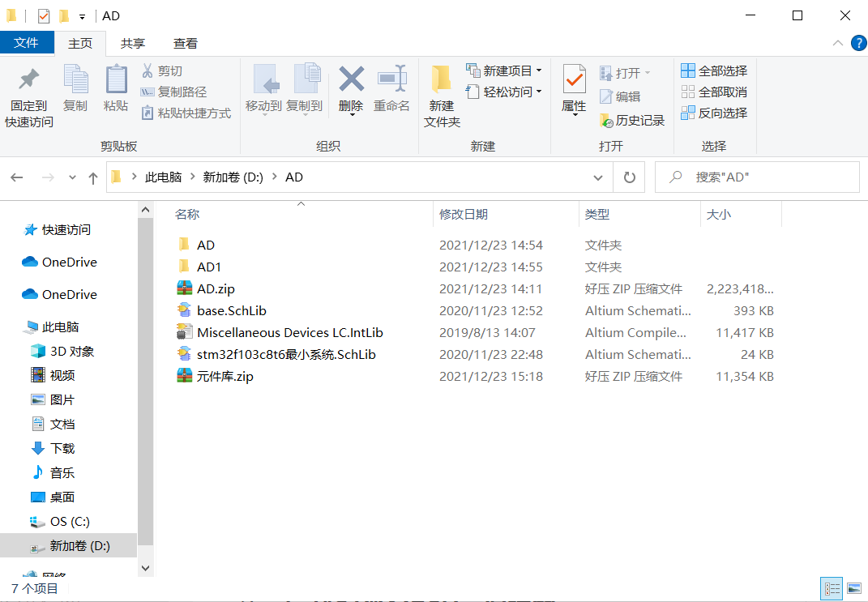Click the Rename icon
Screen dimensions: 868x602
coord(392,79)
